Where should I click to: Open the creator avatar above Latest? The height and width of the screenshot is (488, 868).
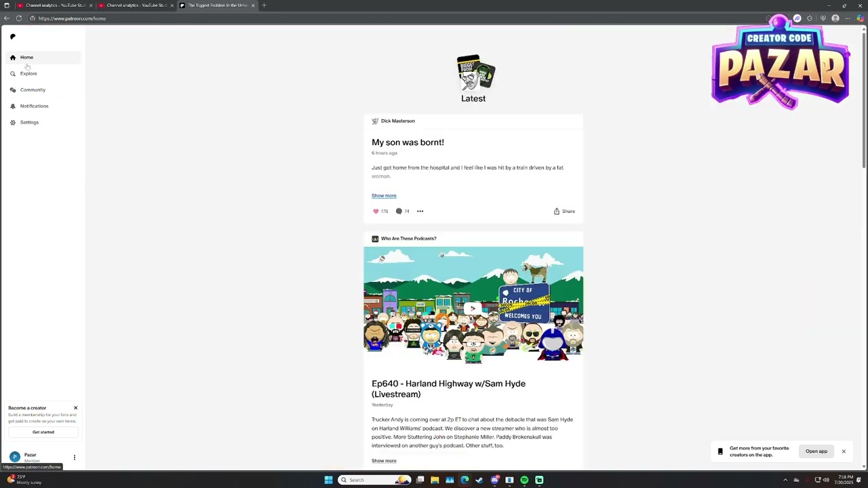[476, 73]
